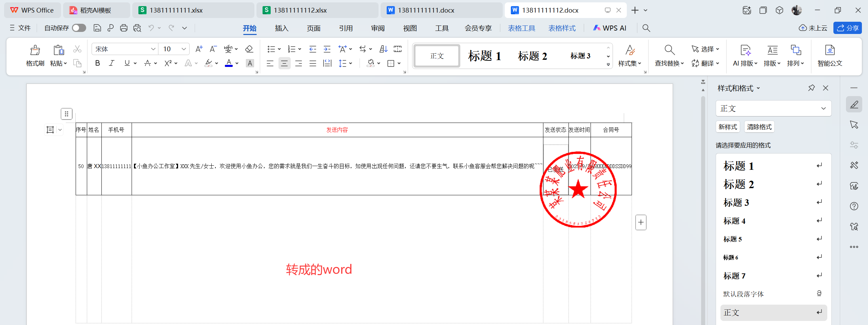The width and height of the screenshot is (868, 325).
Task: Click the increase font size icon
Action: pos(199,49)
